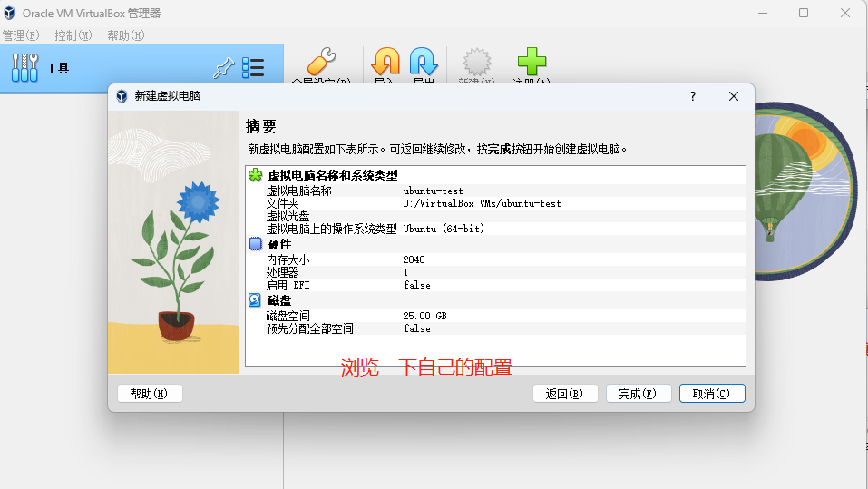Click the ubuntu-test name value

point(433,191)
